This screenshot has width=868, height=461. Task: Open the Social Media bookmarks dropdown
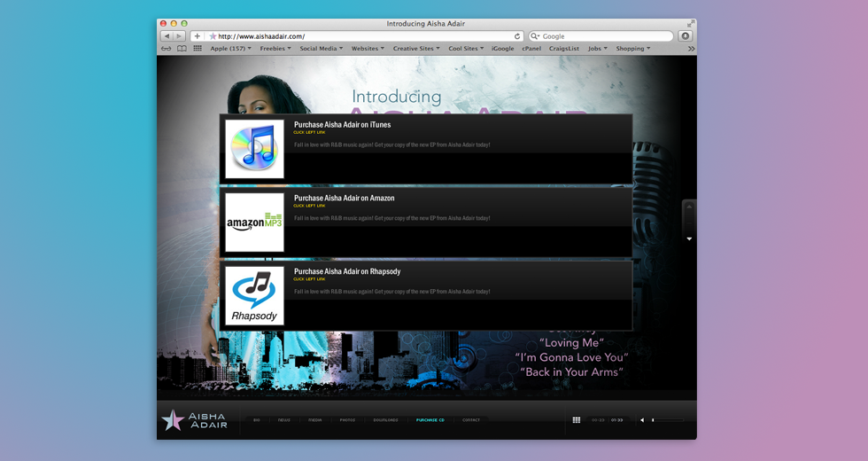click(x=321, y=49)
